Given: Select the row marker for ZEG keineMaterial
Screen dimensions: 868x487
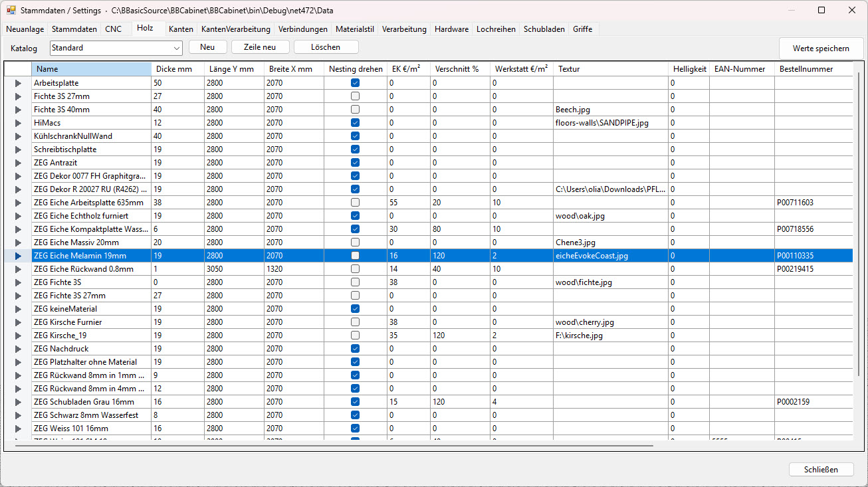Looking at the screenshot, I should pos(18,309).
